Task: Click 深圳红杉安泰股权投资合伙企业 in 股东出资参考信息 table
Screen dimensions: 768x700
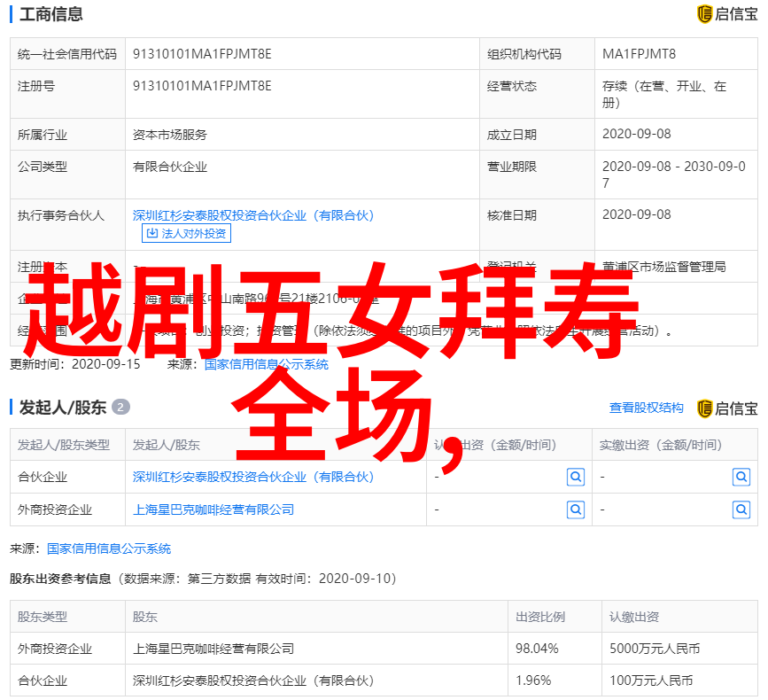Action: (x=253, y=681)
